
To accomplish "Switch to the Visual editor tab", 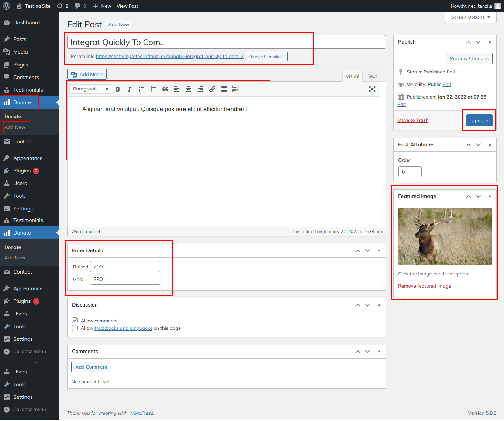I will coord(352,76).
